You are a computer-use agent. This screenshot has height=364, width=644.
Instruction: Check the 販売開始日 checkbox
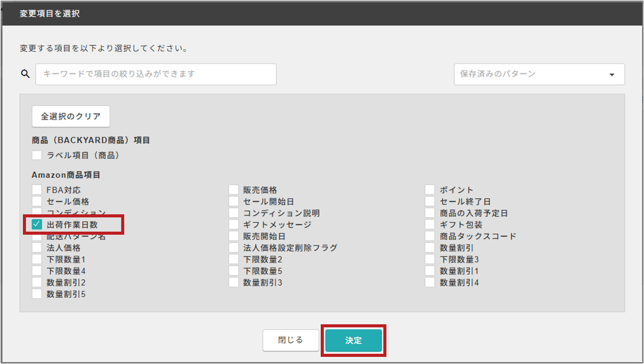tap(233, 236)
